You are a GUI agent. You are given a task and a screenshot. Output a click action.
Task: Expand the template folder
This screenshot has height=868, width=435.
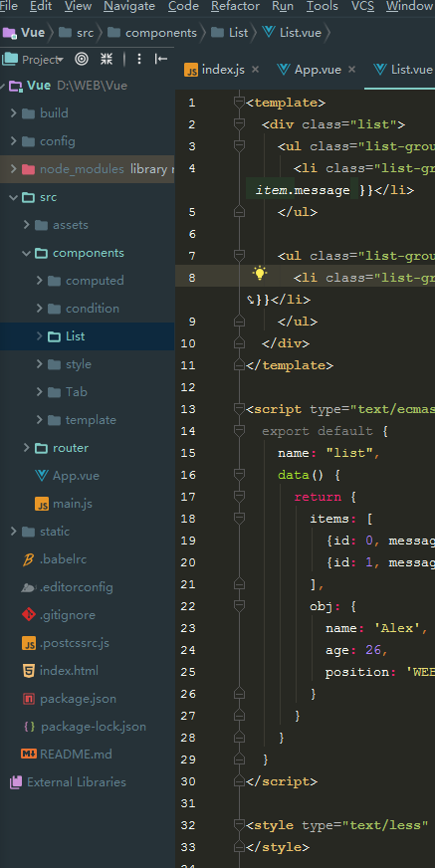click(x=39, y=420)
